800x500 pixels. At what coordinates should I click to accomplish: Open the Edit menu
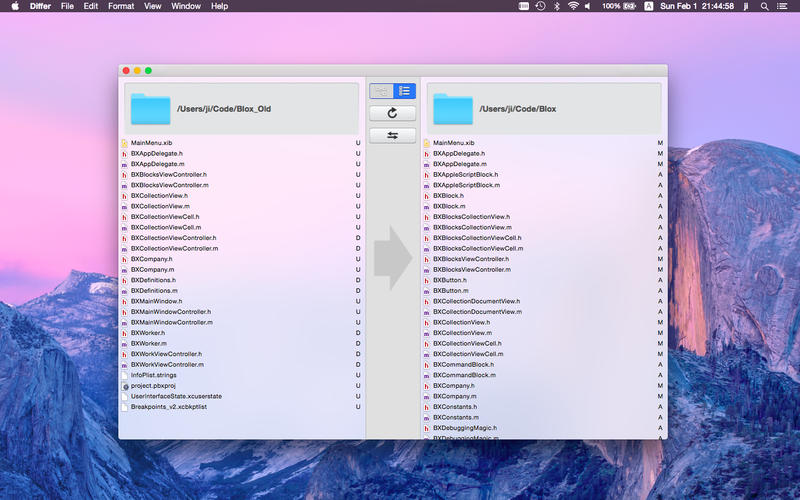pos(91,6)
